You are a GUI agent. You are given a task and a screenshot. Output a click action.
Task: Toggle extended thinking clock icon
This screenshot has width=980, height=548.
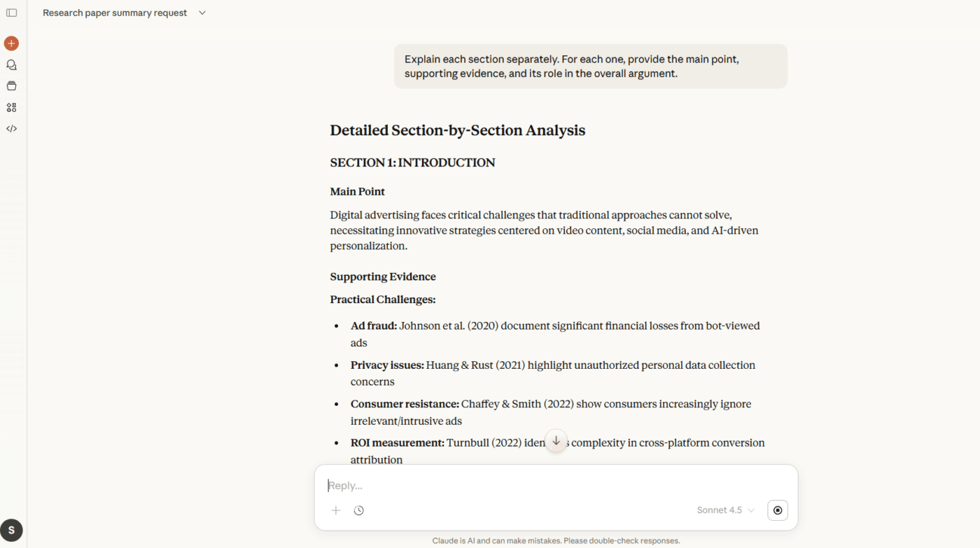(359, 510)
